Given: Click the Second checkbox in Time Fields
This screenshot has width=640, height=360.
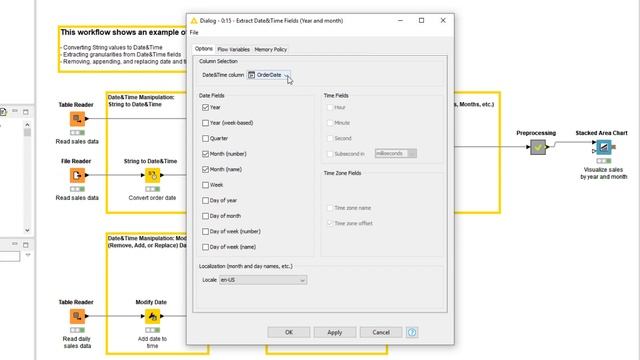Looking at the screenshot, I should pos(330,138).
